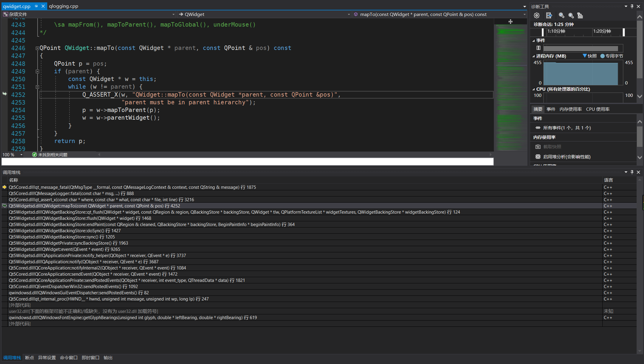The image size is (644, 364).
Task: Open the CPU usage tab
Action: click(598, 109)
